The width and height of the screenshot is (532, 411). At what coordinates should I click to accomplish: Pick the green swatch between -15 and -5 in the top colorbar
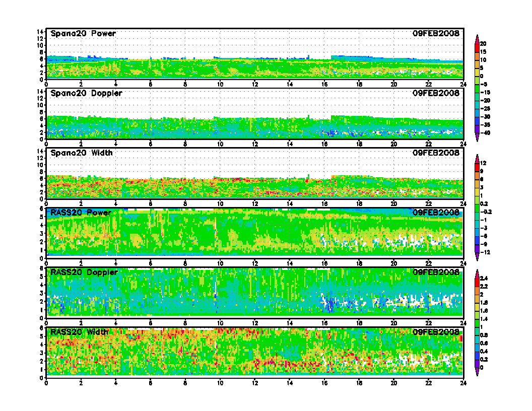point(477,89)
